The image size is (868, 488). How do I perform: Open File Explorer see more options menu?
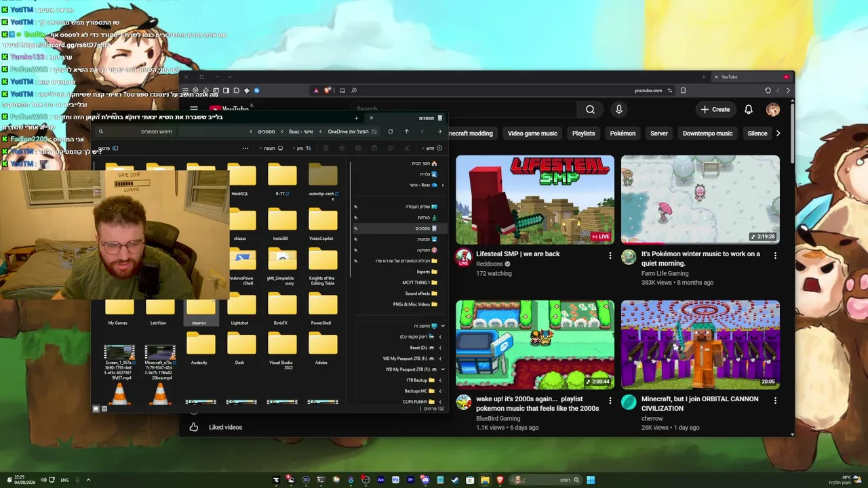(245, 148)
